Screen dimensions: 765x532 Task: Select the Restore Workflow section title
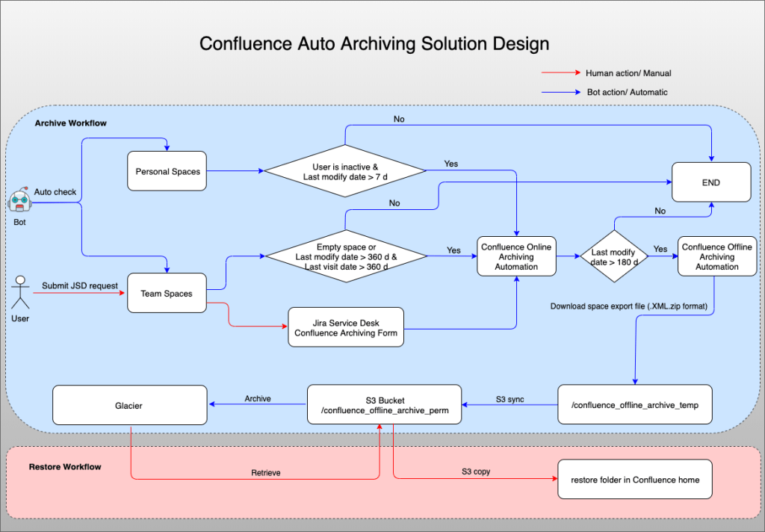65,467
